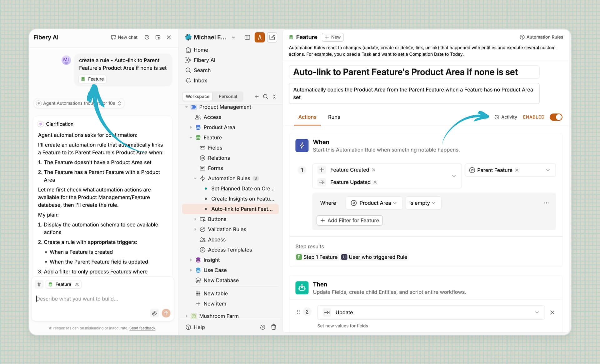Screen dimensions: 600x364
Task: Click New button next to Feature title
Action: point(332,37)
